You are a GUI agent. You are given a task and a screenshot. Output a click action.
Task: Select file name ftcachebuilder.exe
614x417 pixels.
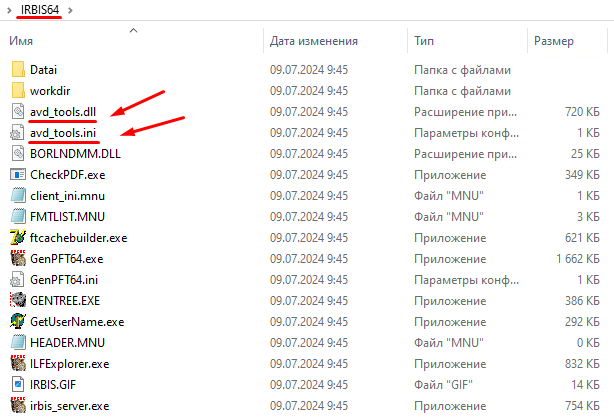click(x=79, y=238)
